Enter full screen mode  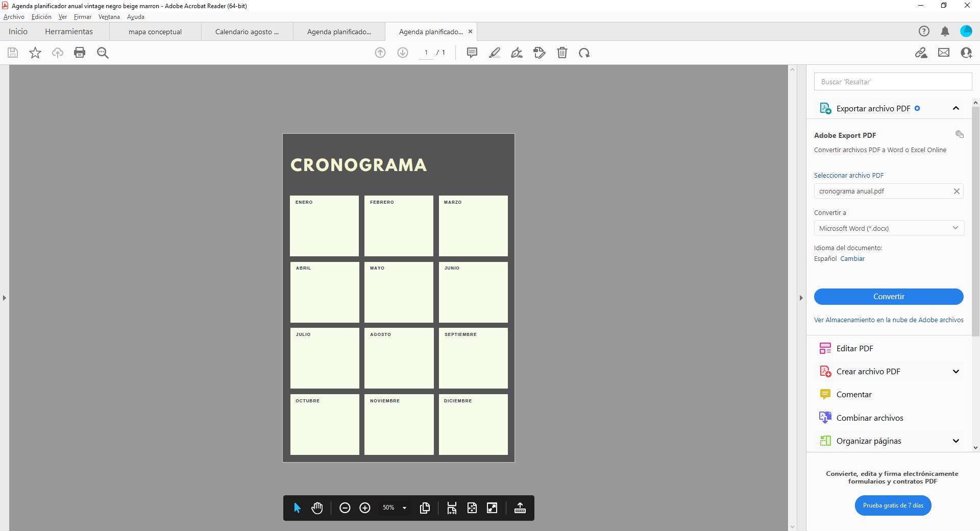click(492, 508)
